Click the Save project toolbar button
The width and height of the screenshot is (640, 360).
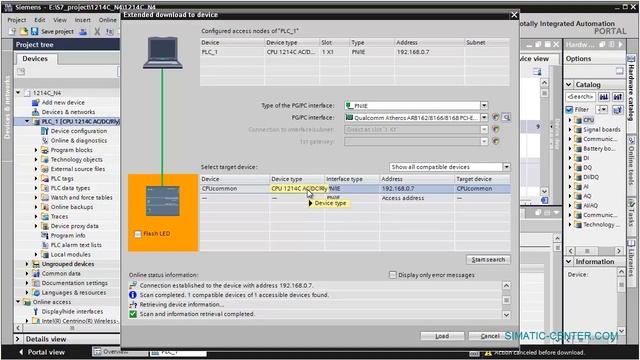[x=52, y=31]
